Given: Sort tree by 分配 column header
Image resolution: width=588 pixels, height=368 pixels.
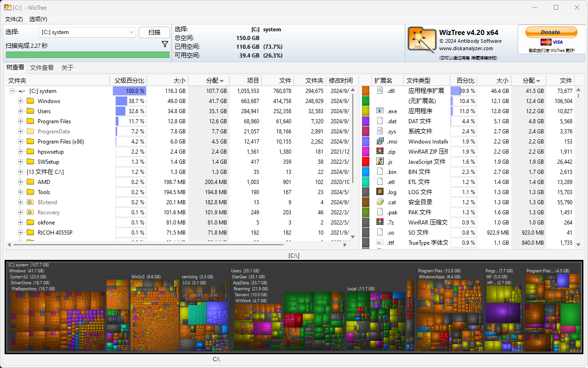Looking at the screenshot, I should [209, 80].
